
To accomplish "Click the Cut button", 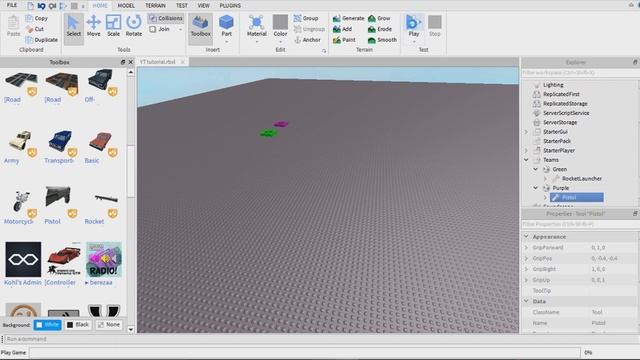I will click(35, 29).
